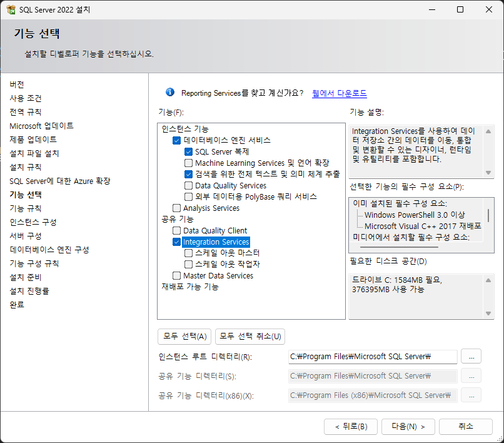
Task: Select the 재배포 가능 기능 heading
Action: click(x=190, y=287)
